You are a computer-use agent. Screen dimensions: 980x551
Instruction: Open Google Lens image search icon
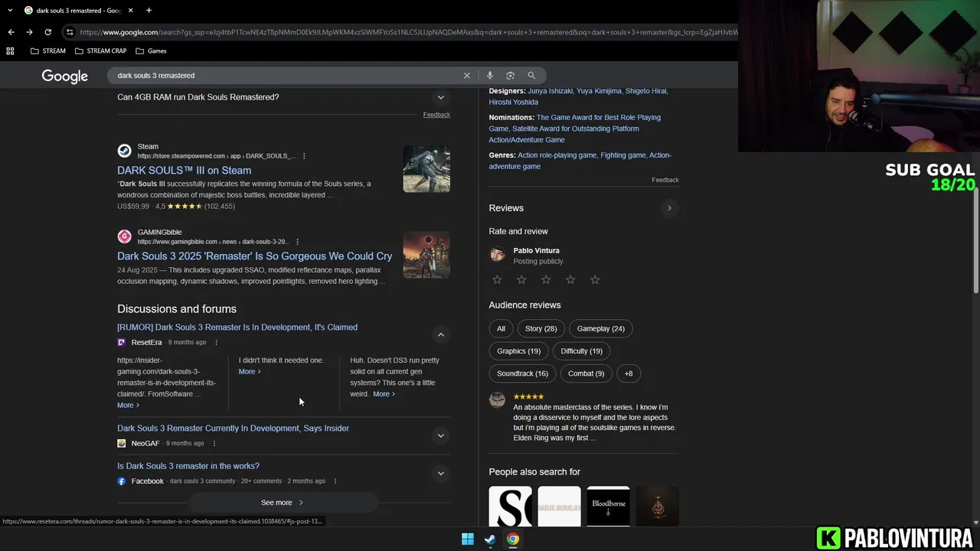[x=510, y=75]
